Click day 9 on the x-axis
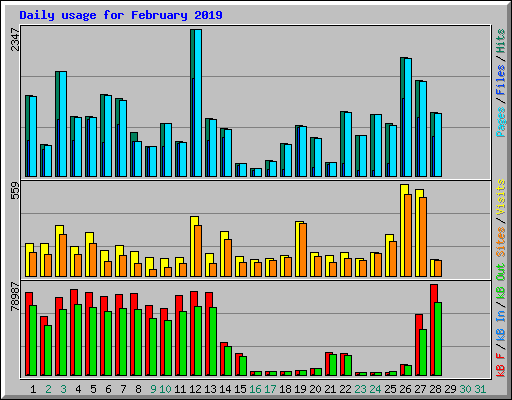This screenshot has width=512, height=400. (x=153, y=389)
